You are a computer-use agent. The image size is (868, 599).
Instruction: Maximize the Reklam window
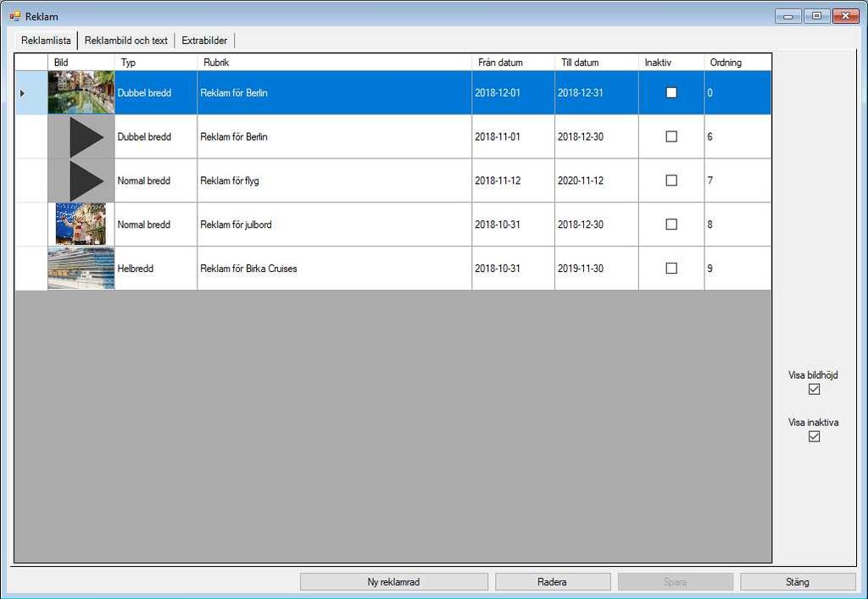pos(816,16)
